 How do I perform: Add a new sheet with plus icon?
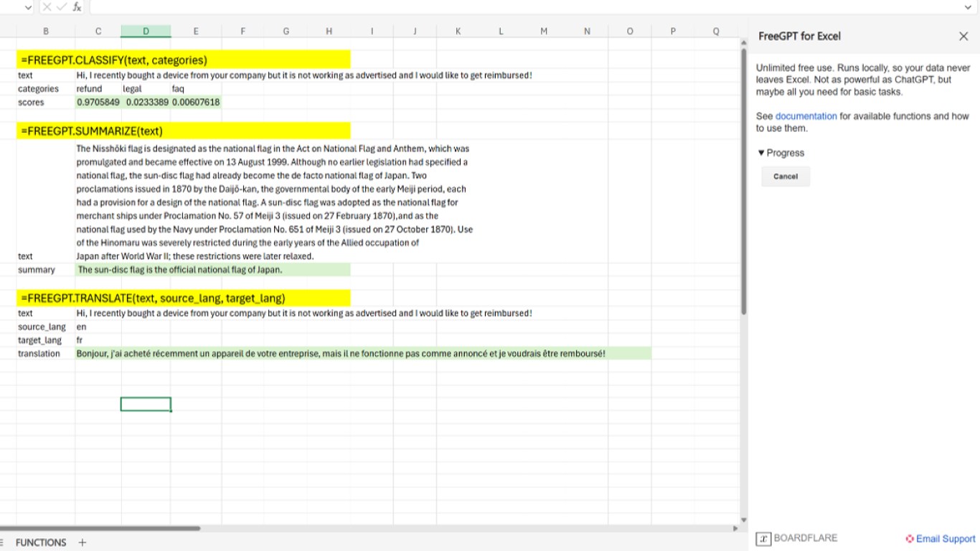(x=83, y=542)
